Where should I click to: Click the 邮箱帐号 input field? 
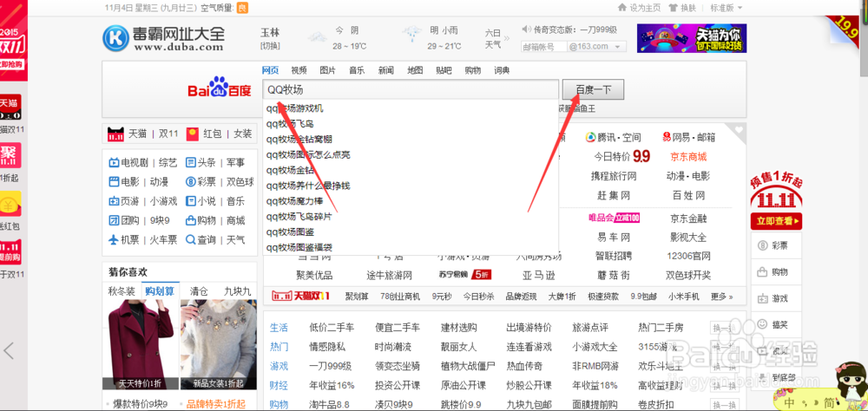(x=544, y=47)
